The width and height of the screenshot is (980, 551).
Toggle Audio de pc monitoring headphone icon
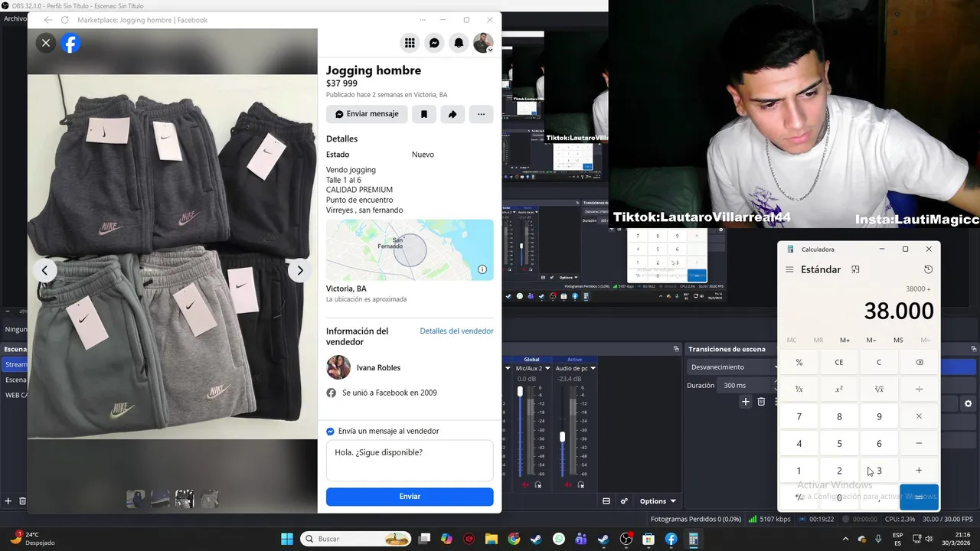pos(580,485)
